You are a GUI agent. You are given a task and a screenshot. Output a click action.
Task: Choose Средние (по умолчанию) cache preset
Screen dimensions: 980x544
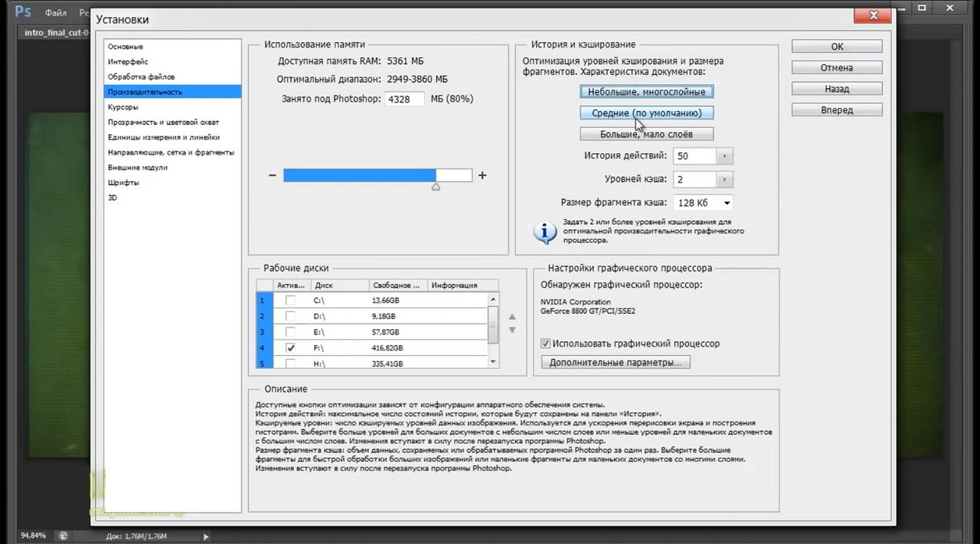coord(647,112)
